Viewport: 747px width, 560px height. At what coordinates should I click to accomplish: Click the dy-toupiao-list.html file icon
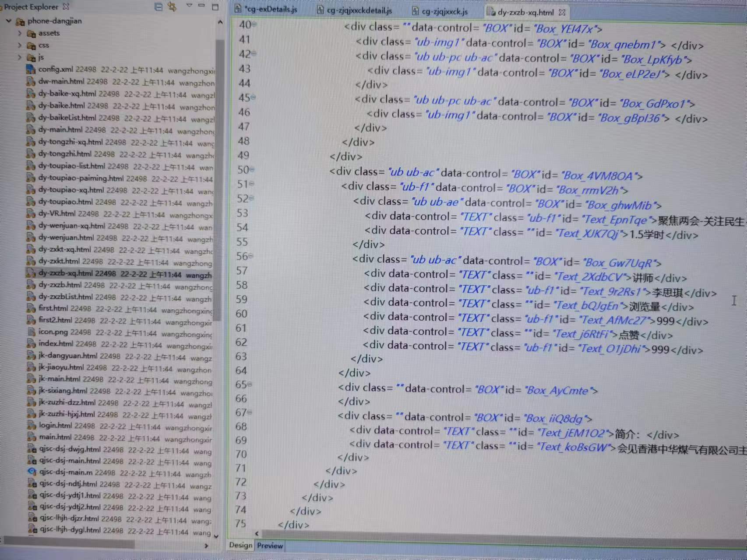pos(31,166)
